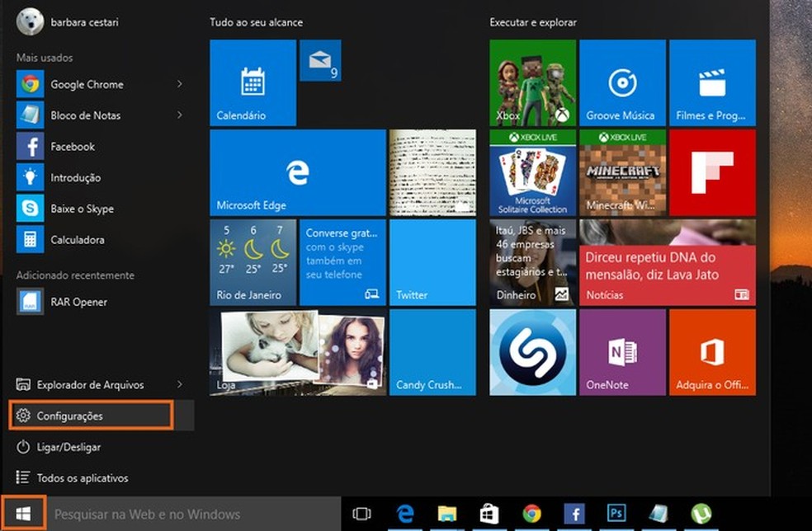
Task: Open the Calendário tile
Action: (x=252, y=83)
